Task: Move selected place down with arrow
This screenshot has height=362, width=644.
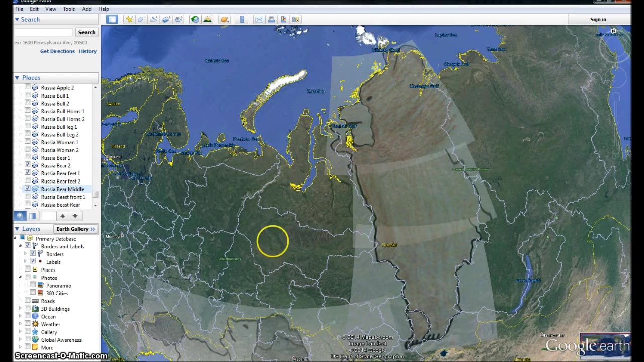Action: tap(75, 216)
